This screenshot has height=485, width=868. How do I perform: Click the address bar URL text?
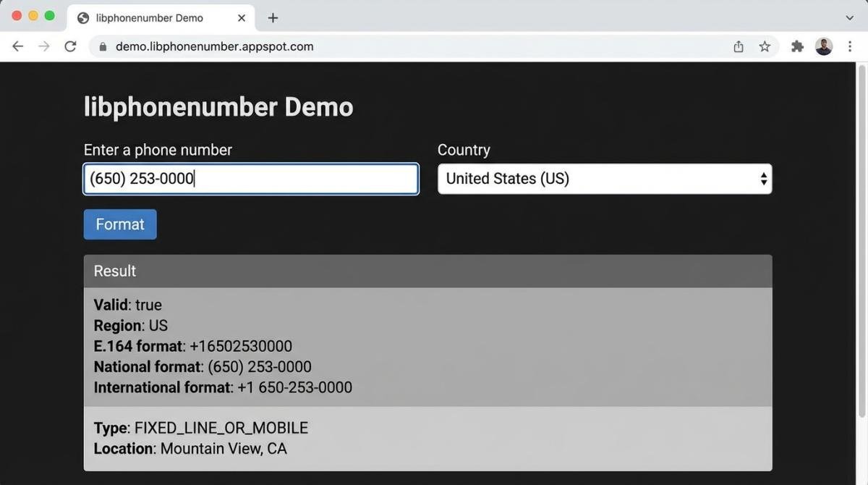click(x=214, y=46)
